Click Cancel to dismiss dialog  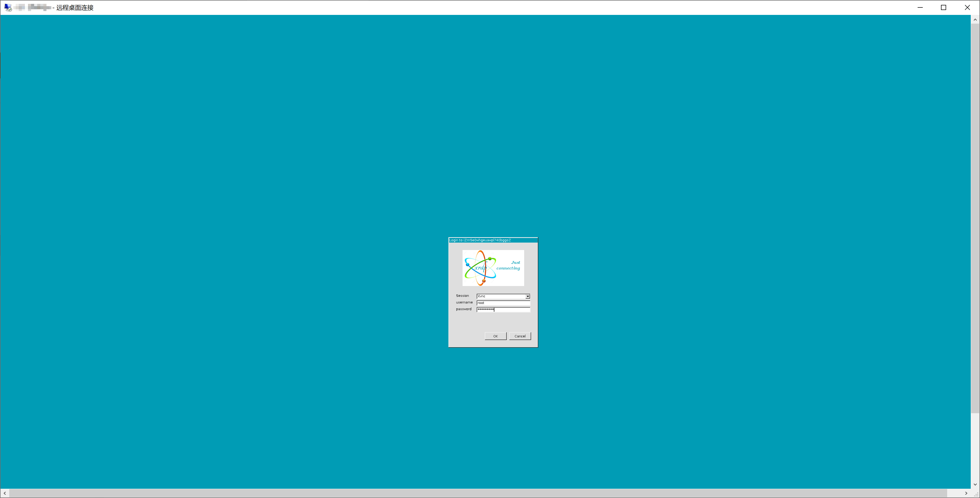(520, 336)
